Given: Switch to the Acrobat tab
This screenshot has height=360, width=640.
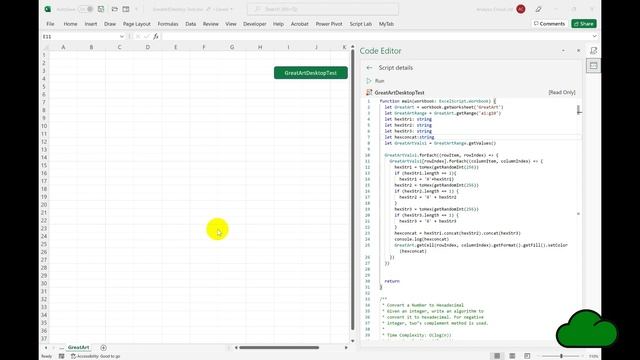Looking at the screenshot, I should point(300,24).
